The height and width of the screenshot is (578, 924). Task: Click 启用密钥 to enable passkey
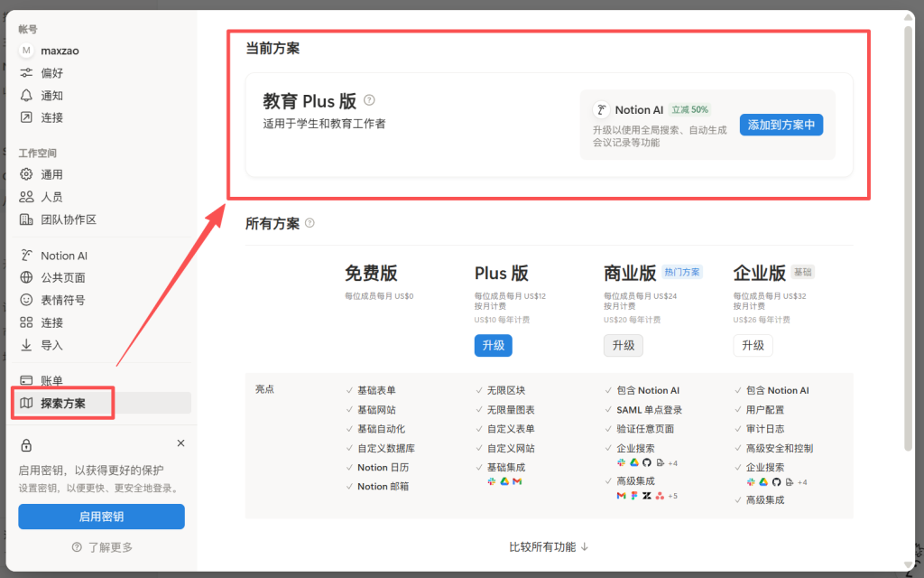(101, 517)
